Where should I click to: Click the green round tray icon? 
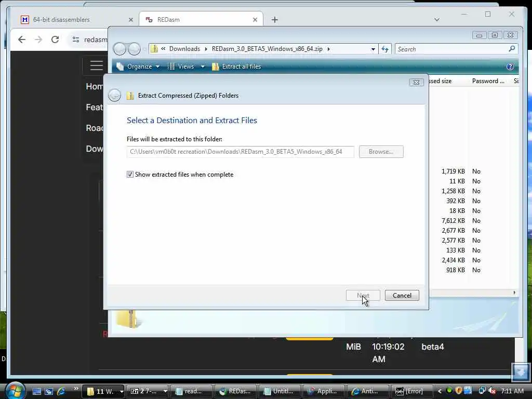(x=449, y=391)
